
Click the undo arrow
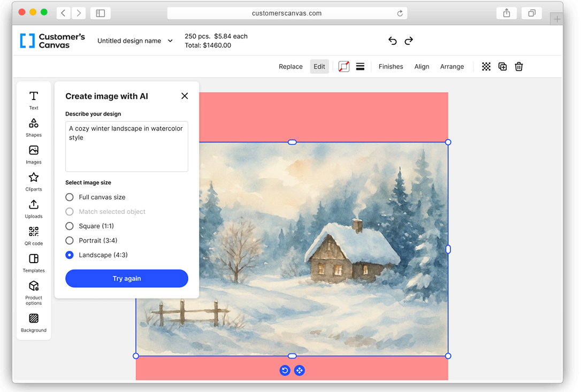click(x=392, y=41)
